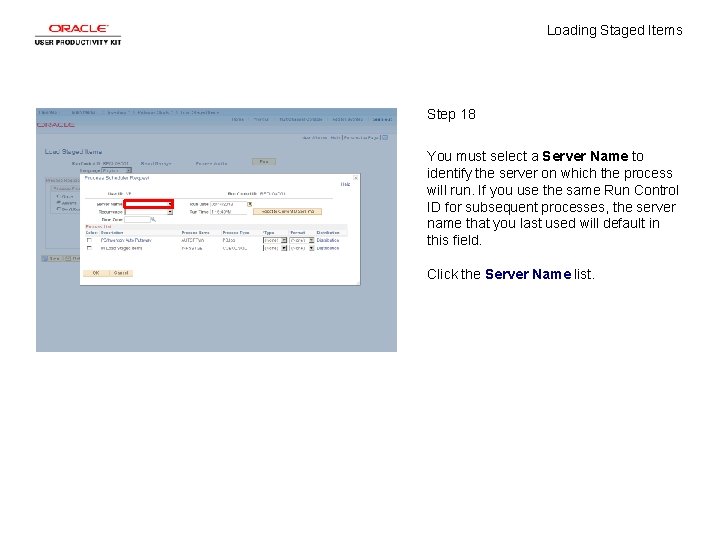Click Distribution link in first process row
Screen dimensions: 720x540
(x=328, y=240)
